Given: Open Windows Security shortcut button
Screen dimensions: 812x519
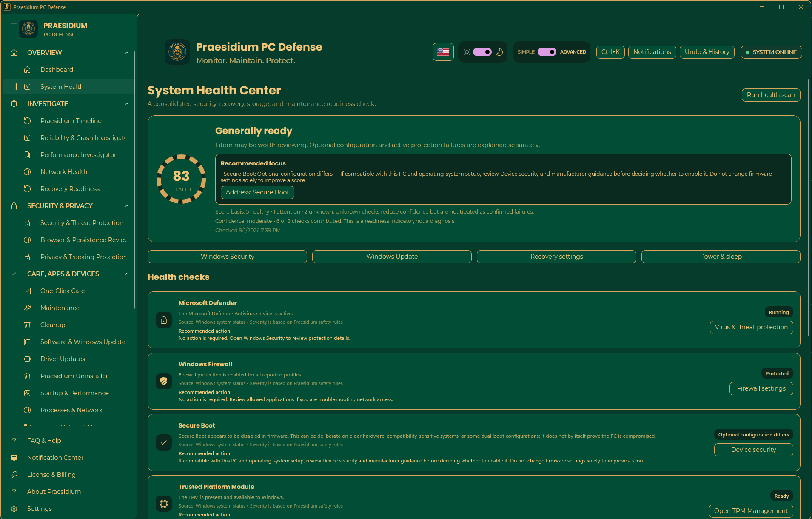Looking at the screenshot, I should (x=227, y=257).
